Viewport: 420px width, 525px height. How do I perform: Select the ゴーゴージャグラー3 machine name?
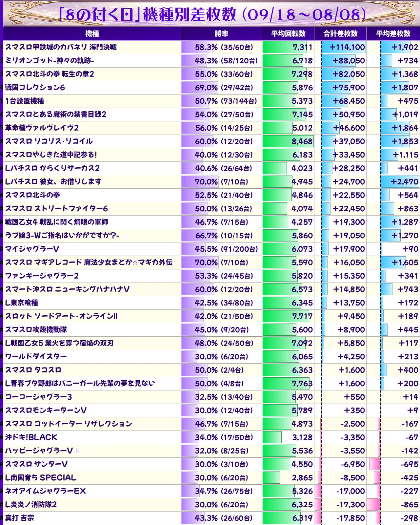pos(38,397)
